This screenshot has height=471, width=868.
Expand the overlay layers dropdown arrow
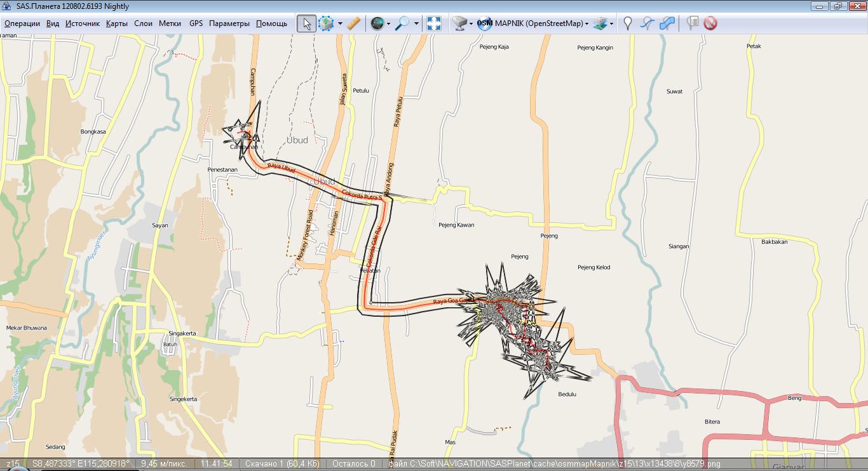611,23
